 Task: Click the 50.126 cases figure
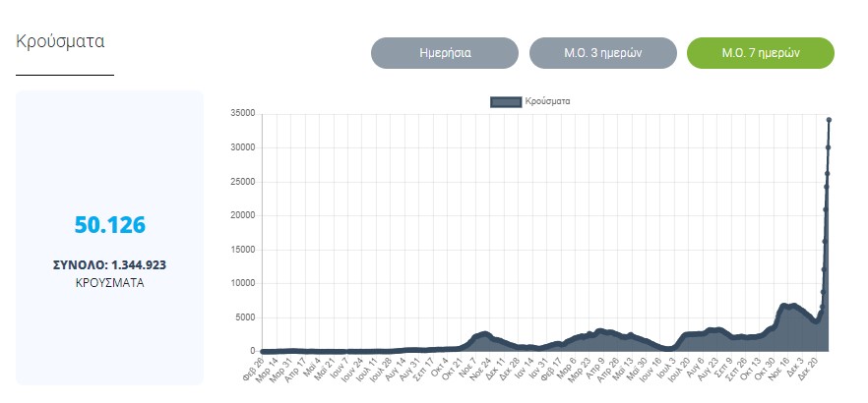(x=110, y=224)
